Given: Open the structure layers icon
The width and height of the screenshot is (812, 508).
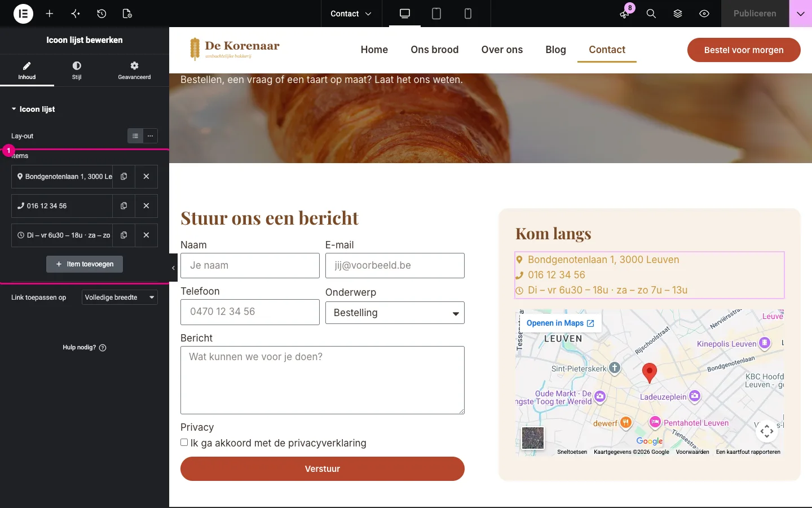Looking at the screenshot, I should [678, 14].
